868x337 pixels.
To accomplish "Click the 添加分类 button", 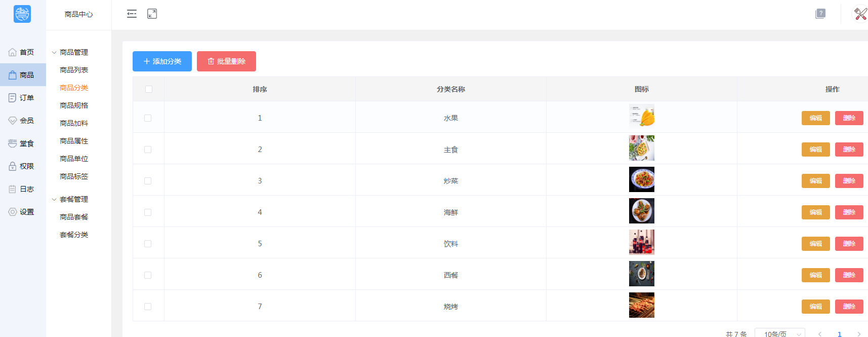I will pyautogui.click(x=162, y=61).
